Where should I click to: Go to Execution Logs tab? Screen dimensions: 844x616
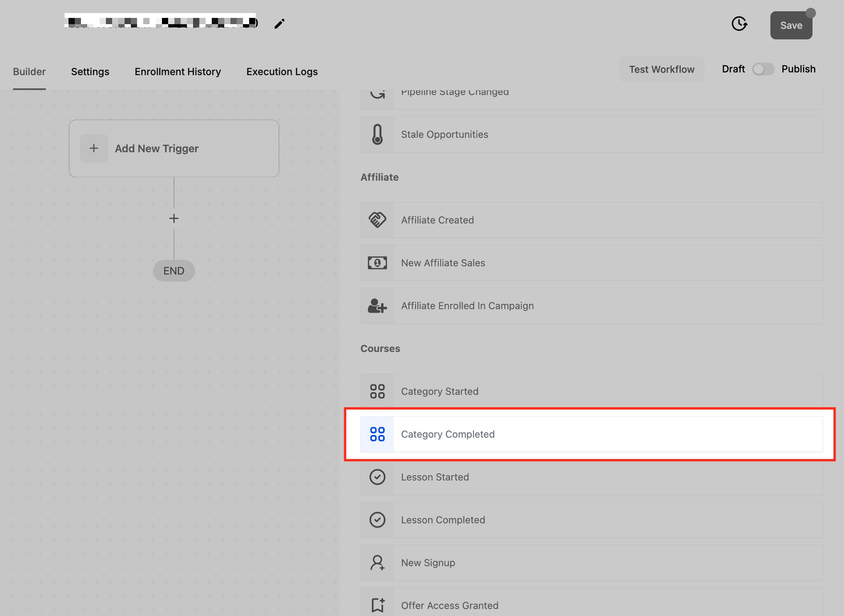282,72
